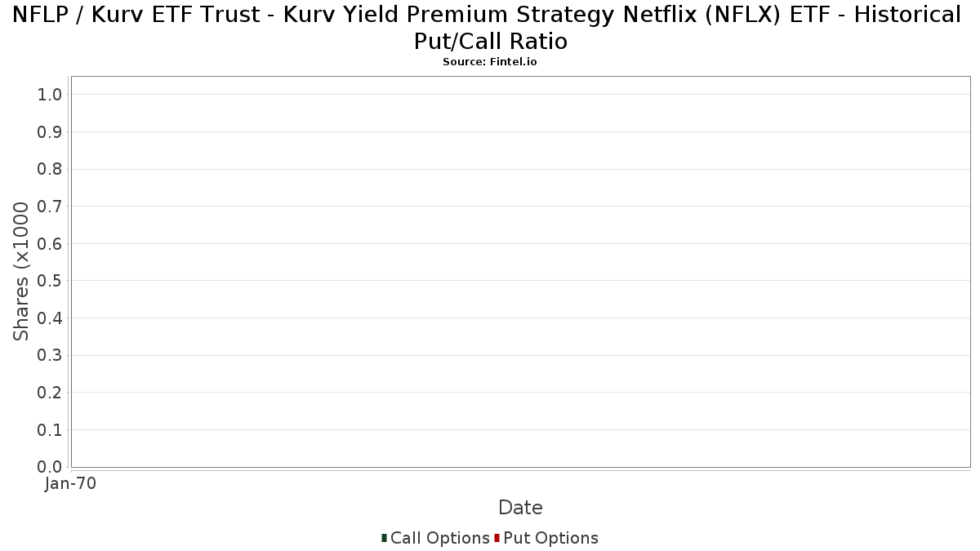
Task: Open the Source: Fintel.io text
Action: click(x=490, y=62)
